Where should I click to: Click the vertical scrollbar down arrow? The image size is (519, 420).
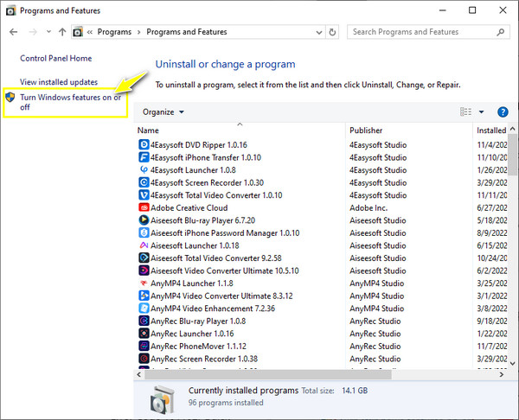point(513,363)
